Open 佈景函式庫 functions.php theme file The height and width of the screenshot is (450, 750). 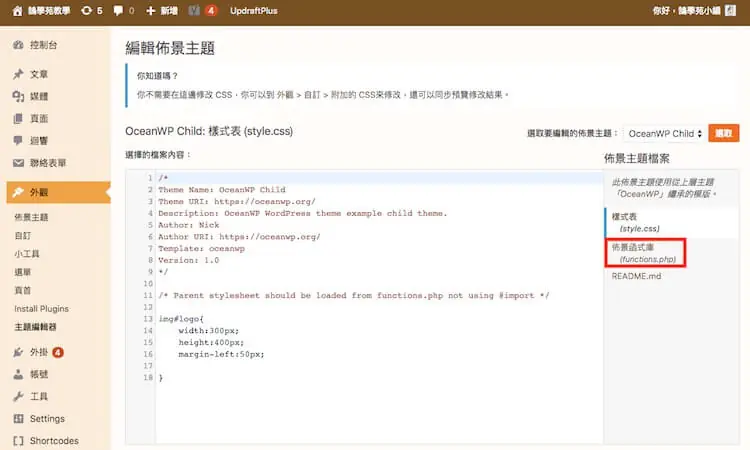tap(646, 253)
